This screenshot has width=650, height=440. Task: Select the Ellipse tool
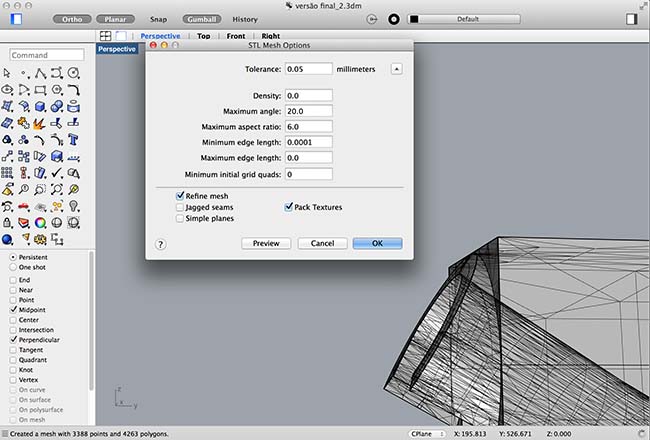7,90
